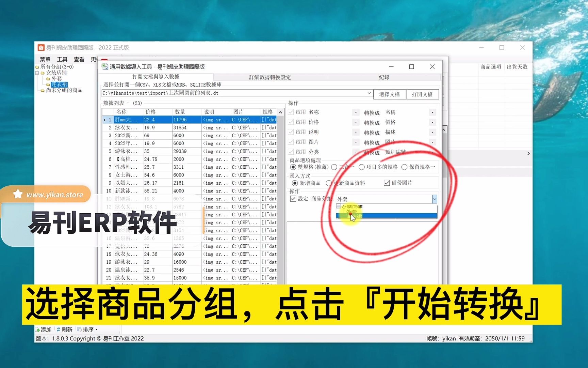This screenshot has height=368, width=588.
Task: Open the source field dropdown for 说明
Action: click(x=356, y=132)
